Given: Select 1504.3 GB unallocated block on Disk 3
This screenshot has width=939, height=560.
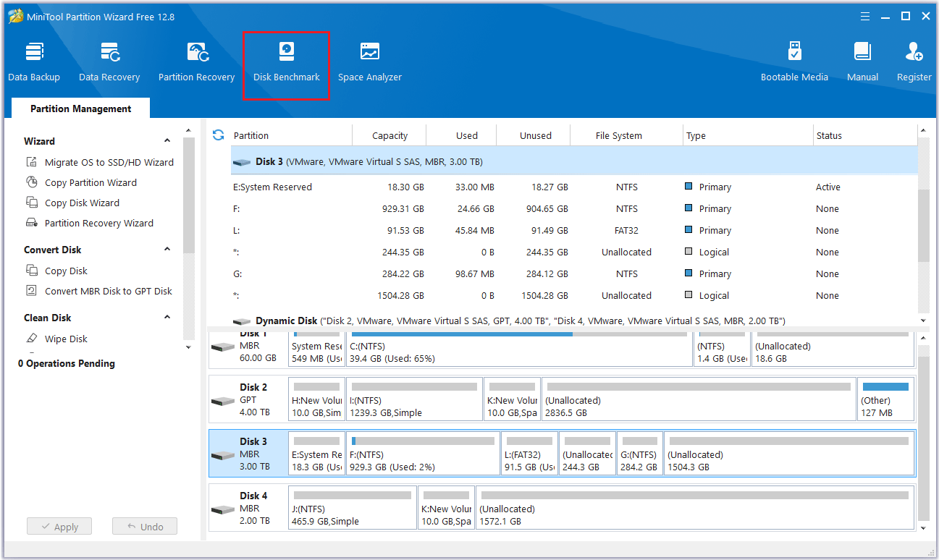Looking at the screenshot, I should pyautogui.click(x=789, y=454).
